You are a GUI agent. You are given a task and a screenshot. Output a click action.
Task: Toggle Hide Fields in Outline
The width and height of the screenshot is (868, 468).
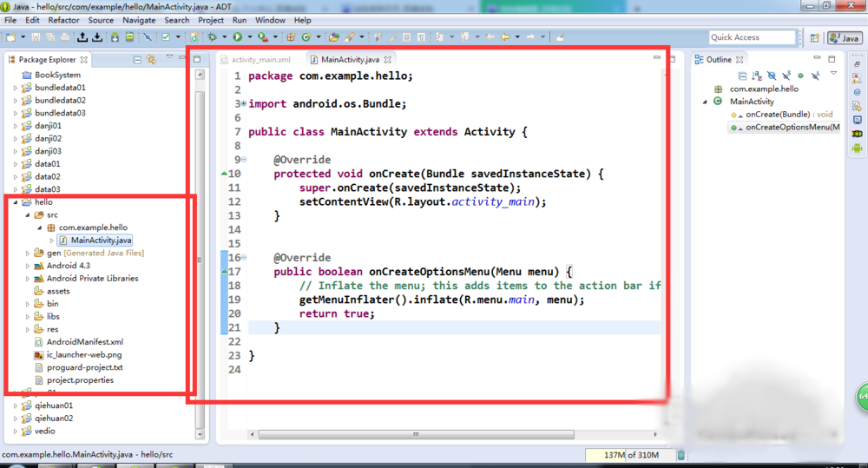coord(772,76)
